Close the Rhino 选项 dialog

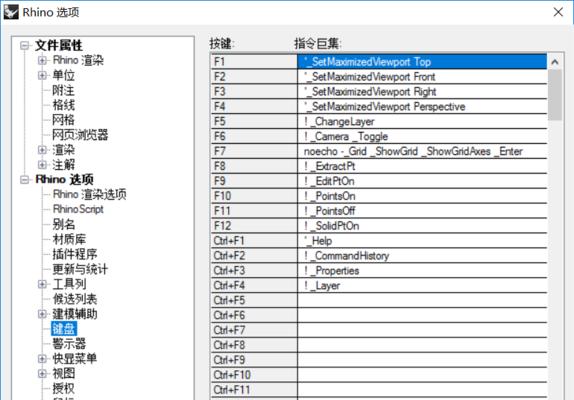point(558,12)
